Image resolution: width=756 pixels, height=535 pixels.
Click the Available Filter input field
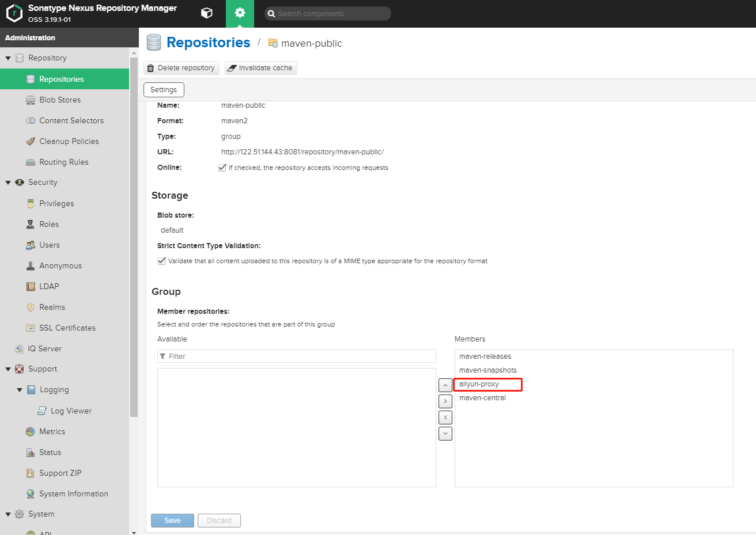tap(297, 356)
